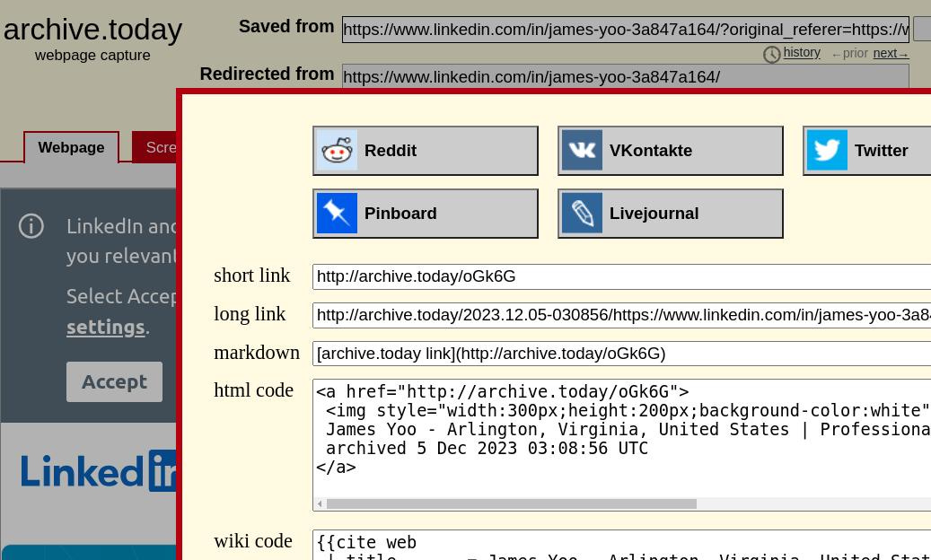Viewport: 931px width, 560px height.
Task: Click the 'short link' label
Action: [x=251, y=276]
